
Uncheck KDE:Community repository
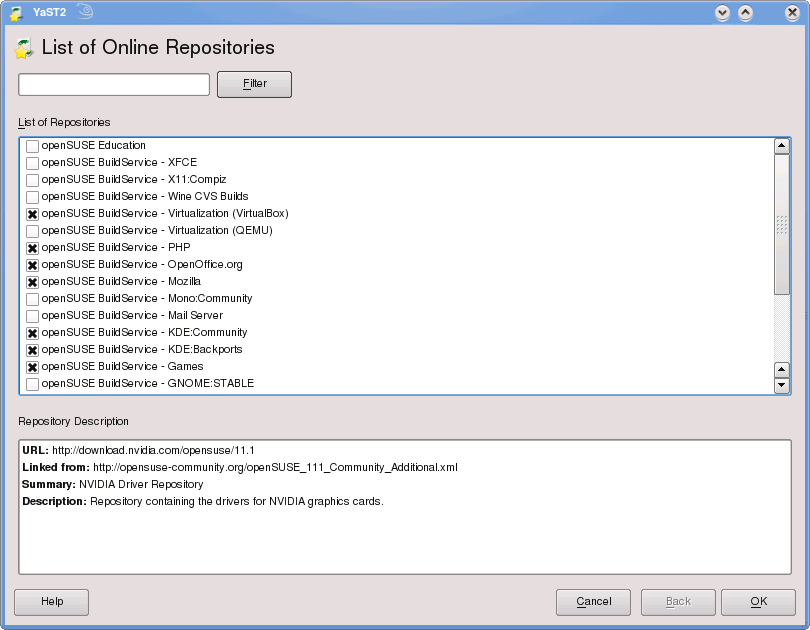coord(32,333)
